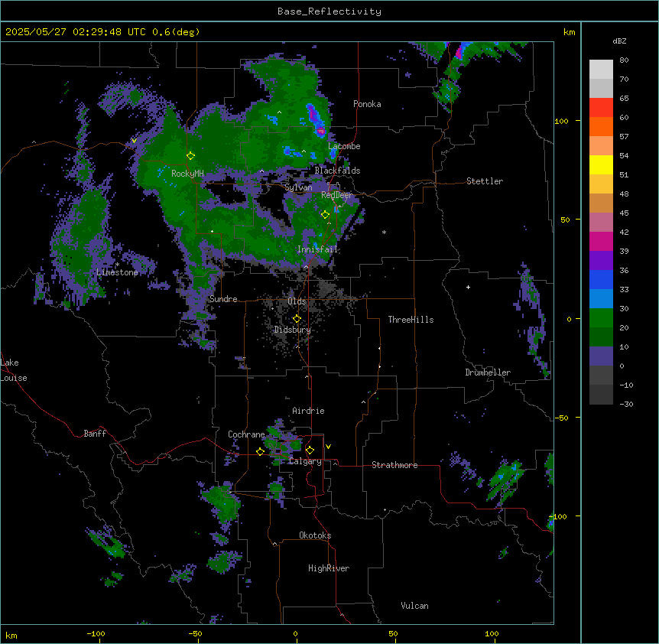Select the Vulcan label
The width and height of the screenshot is (659, 644).
[415, 606]
